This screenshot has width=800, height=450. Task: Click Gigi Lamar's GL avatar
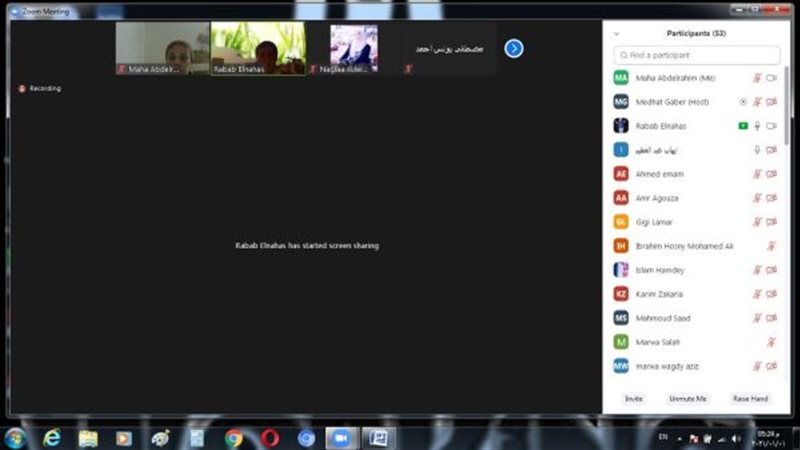click(621, 222)
